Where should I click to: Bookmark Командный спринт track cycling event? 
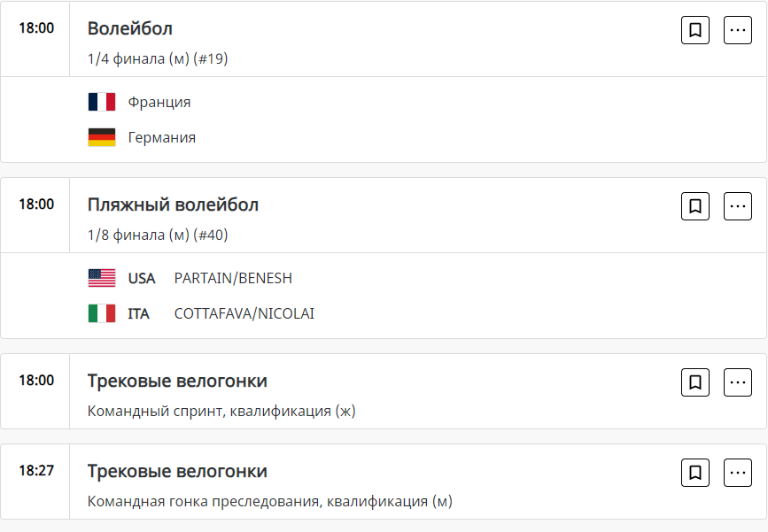tap(695, 382)
